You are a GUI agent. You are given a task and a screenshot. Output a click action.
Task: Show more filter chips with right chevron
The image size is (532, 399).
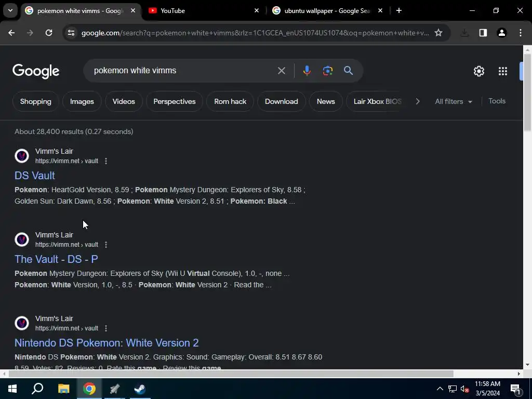click(x=418, y=101)
